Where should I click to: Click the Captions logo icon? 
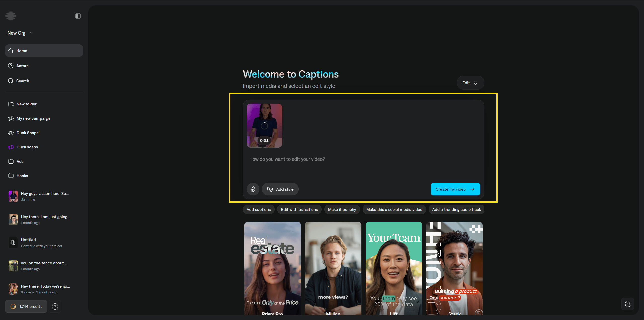coord(11,16)
